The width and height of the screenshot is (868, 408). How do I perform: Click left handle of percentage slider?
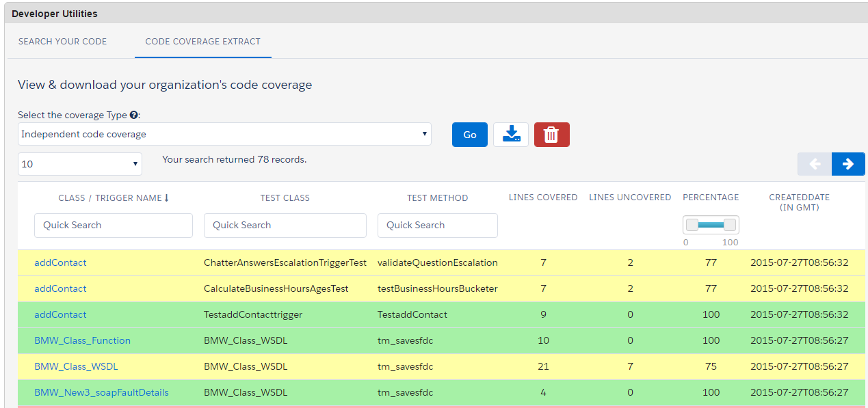click(x=692, y=225)
